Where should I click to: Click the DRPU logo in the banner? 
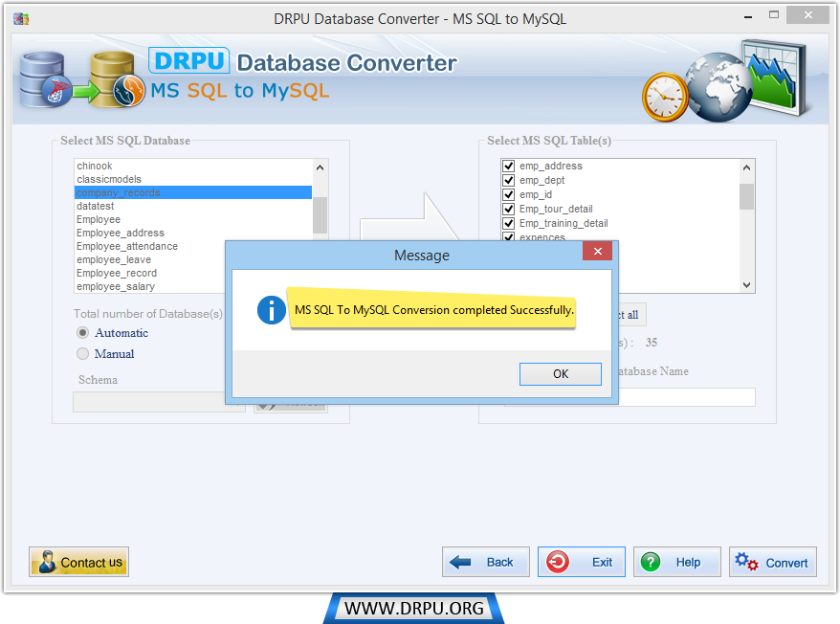point(189,60)
